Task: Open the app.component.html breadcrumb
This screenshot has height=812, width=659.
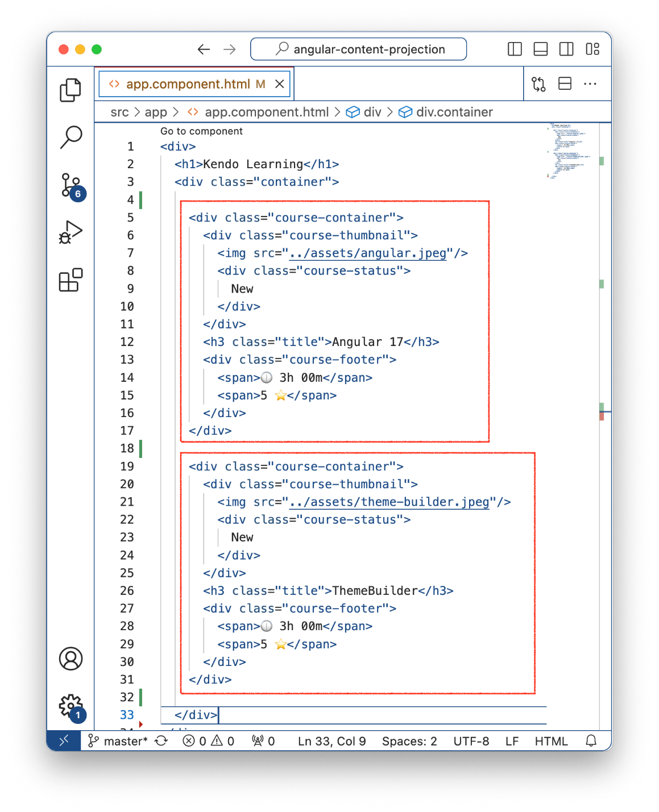Action: pos(267,112)
